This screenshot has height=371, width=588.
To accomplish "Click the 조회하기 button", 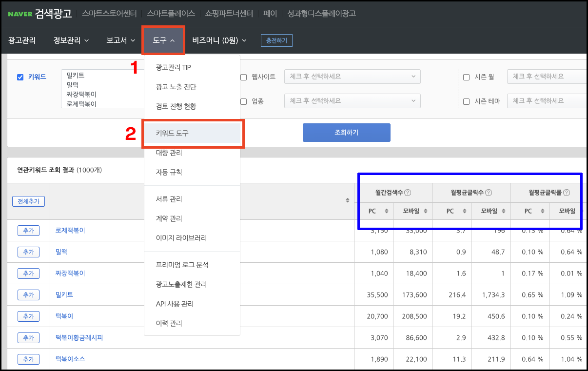I will click(346, 132).
